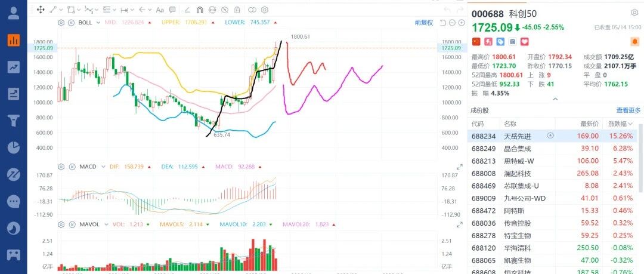Remove the BOLL indicator with X
Image resolution: width=644 pixels, height=274 pixels.
pos(71,23)
